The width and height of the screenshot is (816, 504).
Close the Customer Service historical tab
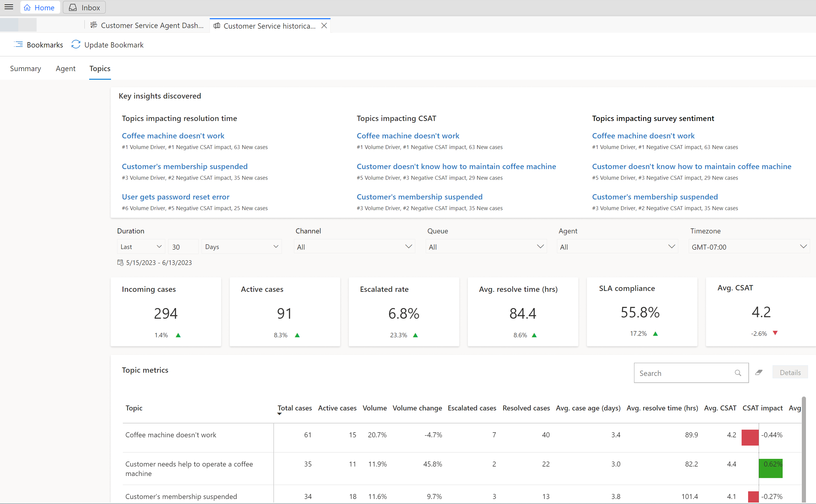coord(324,26)
